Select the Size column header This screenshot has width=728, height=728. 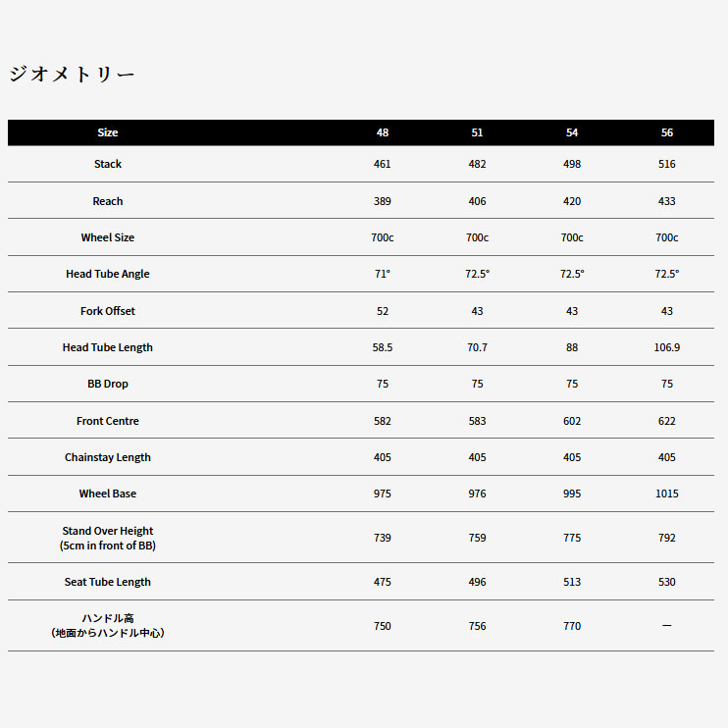click(108, 132)
